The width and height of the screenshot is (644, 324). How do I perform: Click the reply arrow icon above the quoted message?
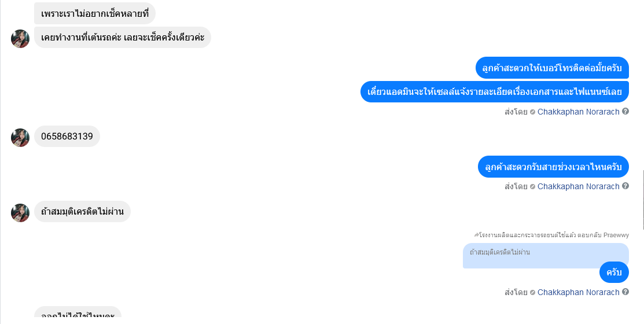pos(476,235)
